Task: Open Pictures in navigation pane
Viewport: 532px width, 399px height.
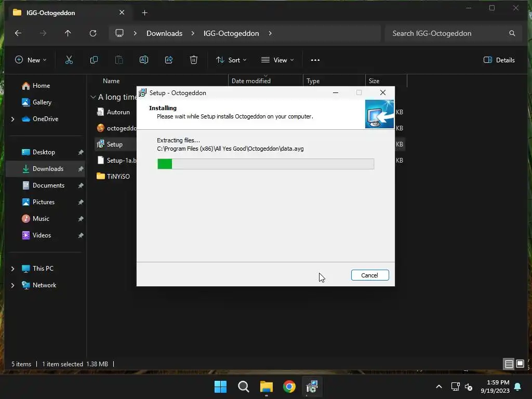Action: [44, 202]
